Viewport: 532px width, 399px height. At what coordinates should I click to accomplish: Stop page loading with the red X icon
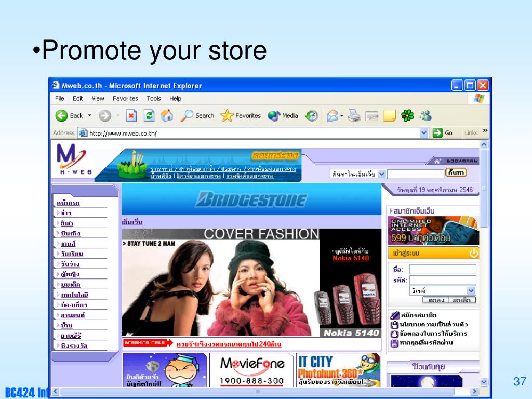(131, 116)
